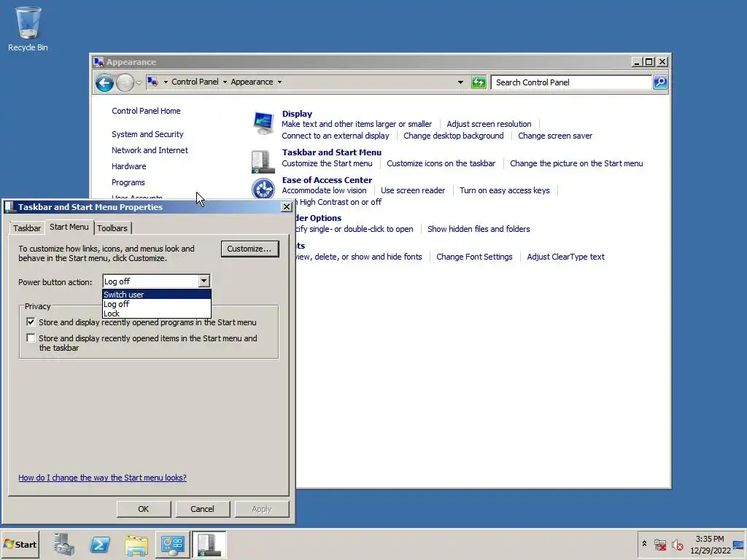Click into the Search Control Panel field
The image size is (747, 560).
pyautogui.click(x=571, y=82)
